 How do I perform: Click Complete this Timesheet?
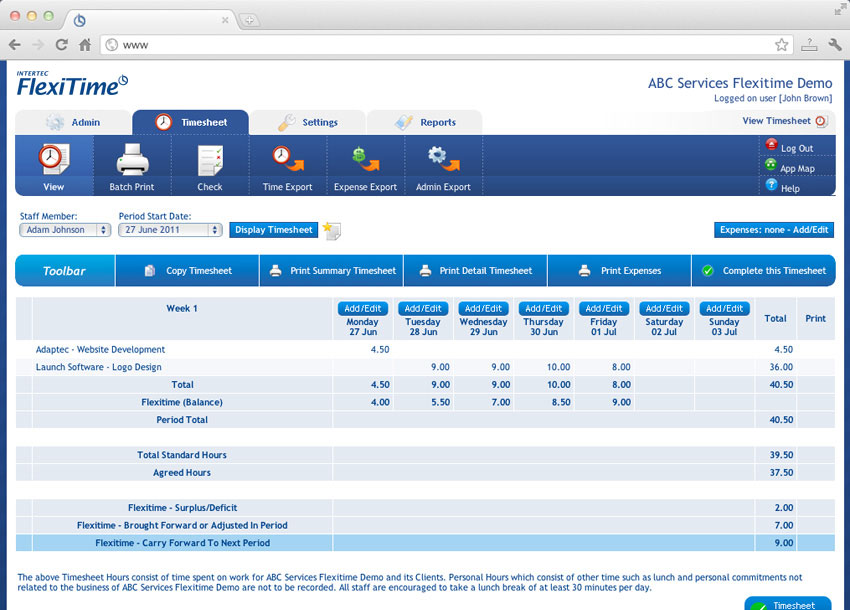click(x=763, y=271)
